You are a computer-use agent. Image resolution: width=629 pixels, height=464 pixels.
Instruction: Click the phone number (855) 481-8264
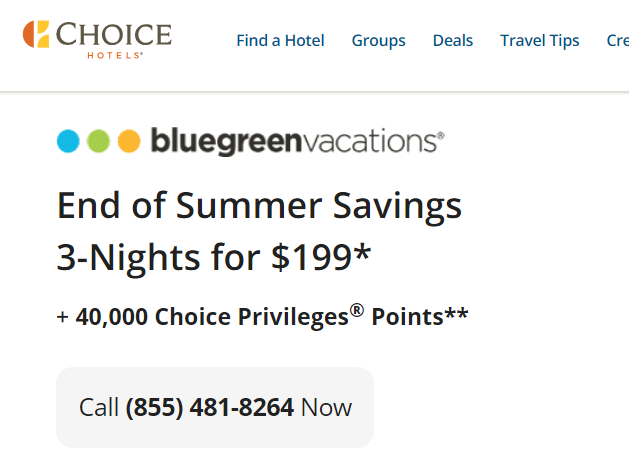(x=210, y=407)
